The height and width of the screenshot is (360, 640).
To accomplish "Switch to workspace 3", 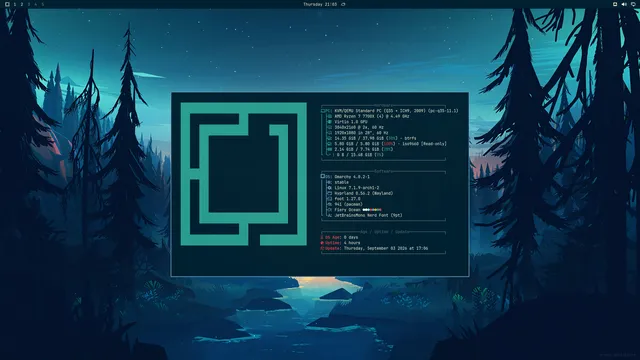I will (x=29, y=4).
